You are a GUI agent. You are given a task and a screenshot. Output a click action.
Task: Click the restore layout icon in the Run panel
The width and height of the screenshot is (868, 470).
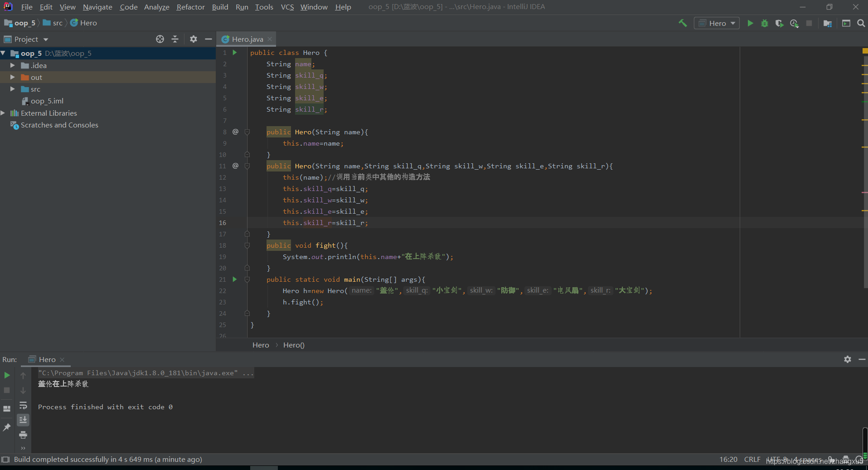click(x=7, y=408)
